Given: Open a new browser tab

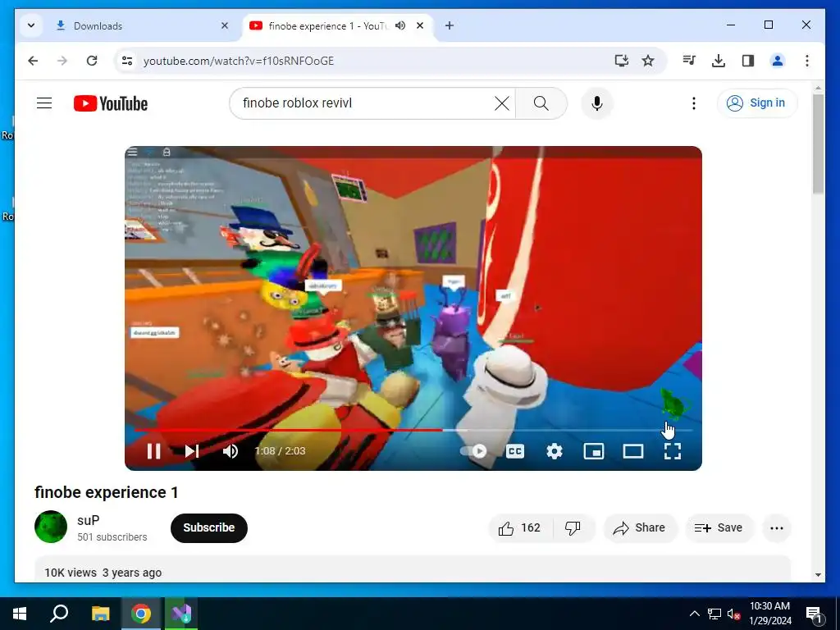Looking at the screenshot, I should coord(450,25).
